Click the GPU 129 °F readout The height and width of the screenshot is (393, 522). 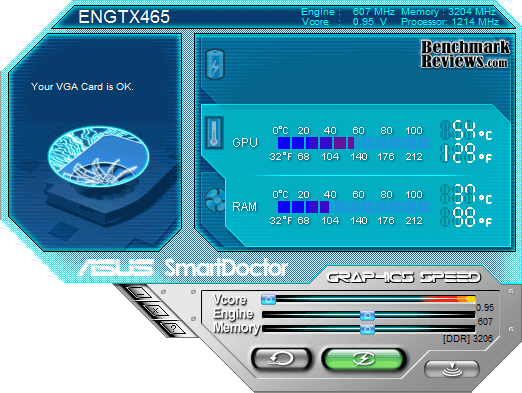pyautogui.click(x=467, y=153)
